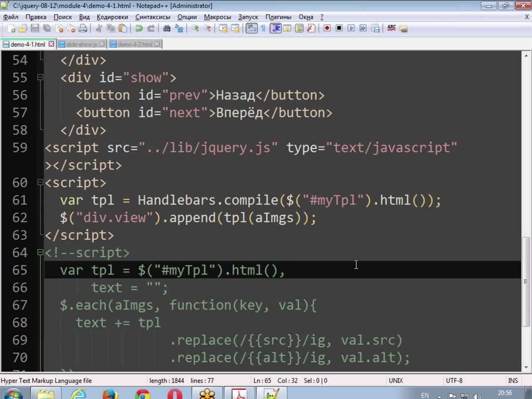The image size is (532, 399).
Task: Click the Close document toolbar icon
Action: [x=59, y=28]
